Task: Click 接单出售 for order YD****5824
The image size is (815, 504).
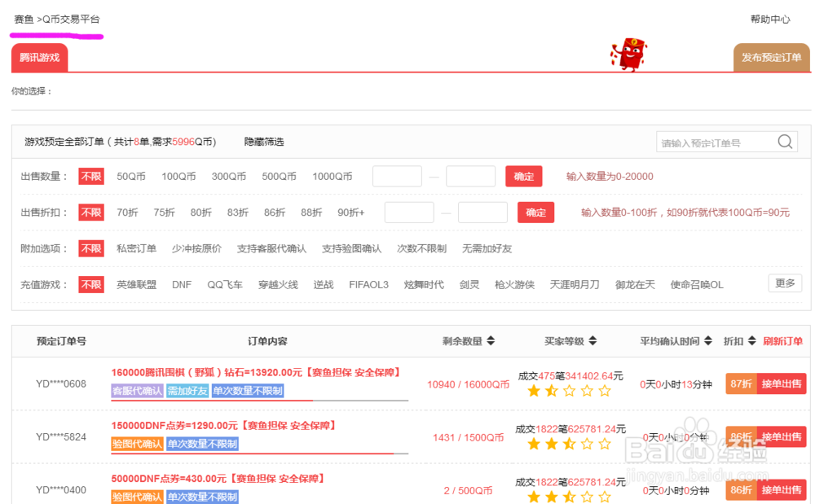Action: pyautogui.click(x=782, y=436)
